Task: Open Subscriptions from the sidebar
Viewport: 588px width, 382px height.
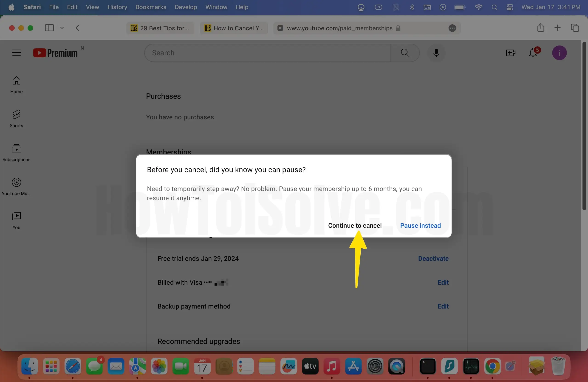Action: [16, 153]
